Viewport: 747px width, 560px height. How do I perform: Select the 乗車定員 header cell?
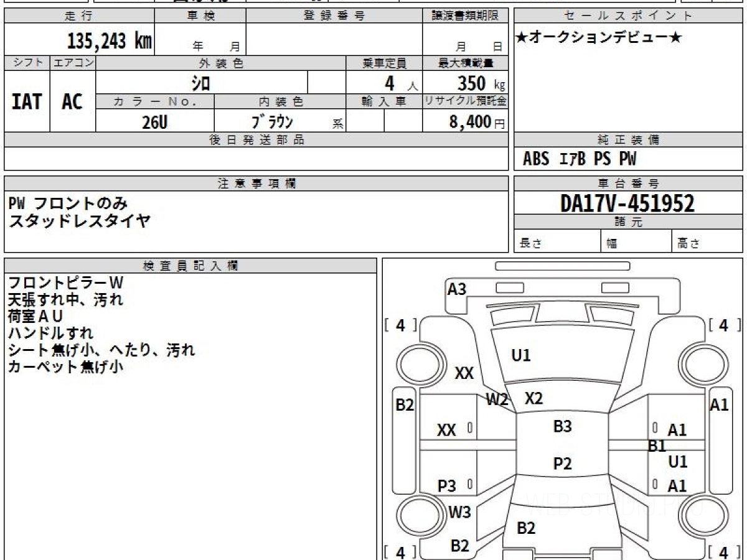(384, 63)
